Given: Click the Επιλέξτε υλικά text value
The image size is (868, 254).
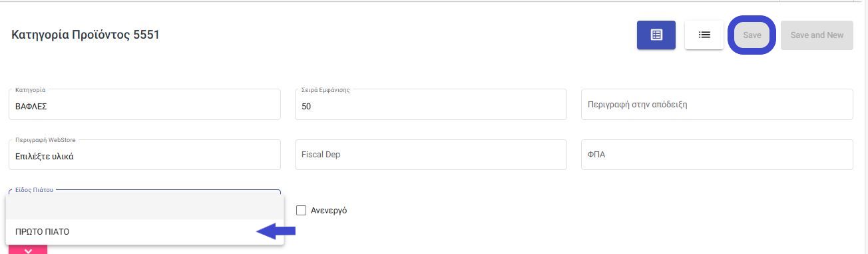Looking at the screenshot, I should pyautogui.click(x=44, y=157).
